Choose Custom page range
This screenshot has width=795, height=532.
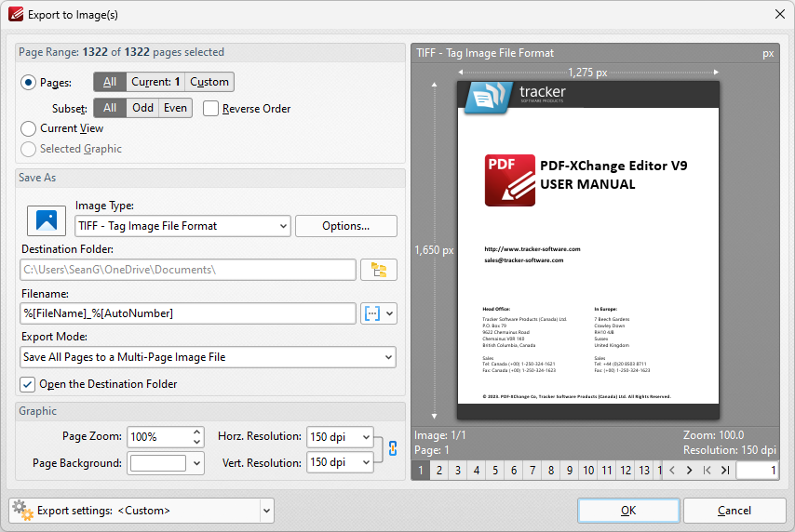pos(209,82)
